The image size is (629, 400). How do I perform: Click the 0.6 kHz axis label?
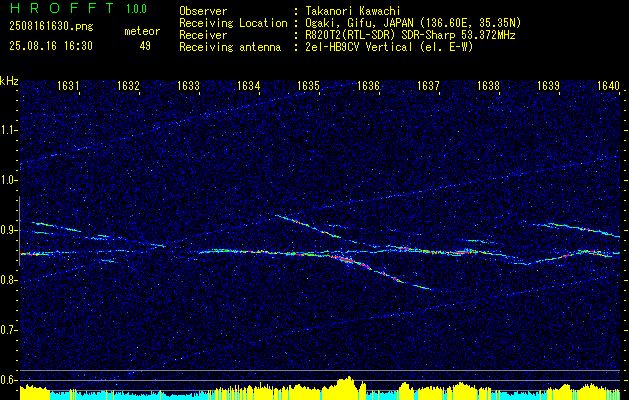[8, 380]
